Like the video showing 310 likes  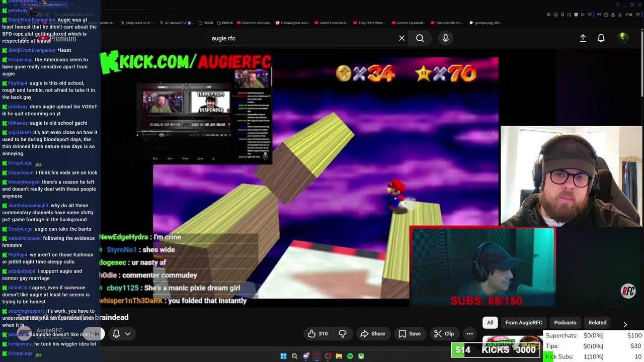[x=317, y=334]
